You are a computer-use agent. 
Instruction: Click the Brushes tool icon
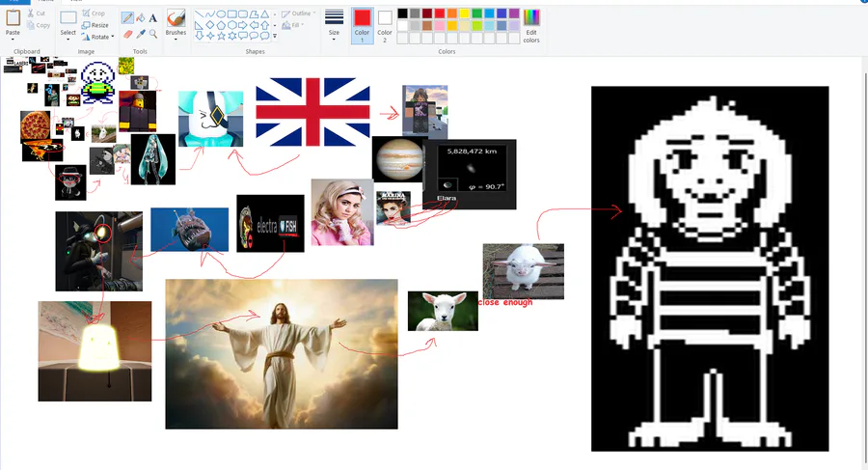click(x=176, y=18)
